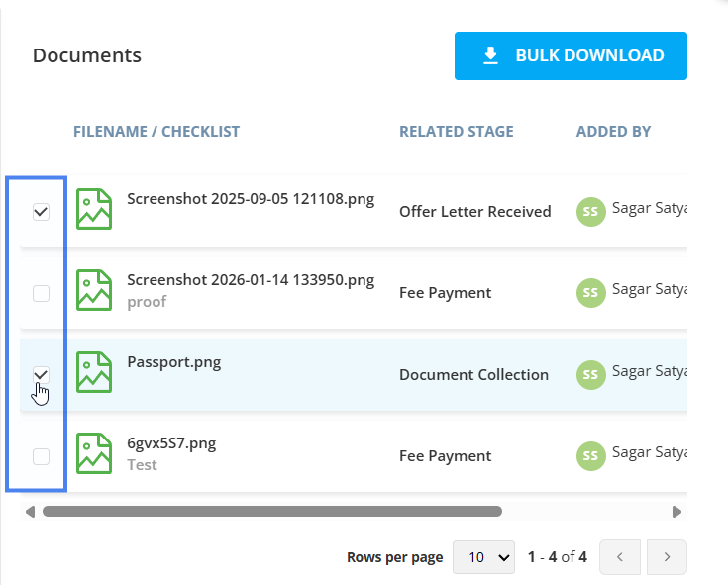728x585 pixels.
Task: Go to next page arrow
Action: click(667, 557)
